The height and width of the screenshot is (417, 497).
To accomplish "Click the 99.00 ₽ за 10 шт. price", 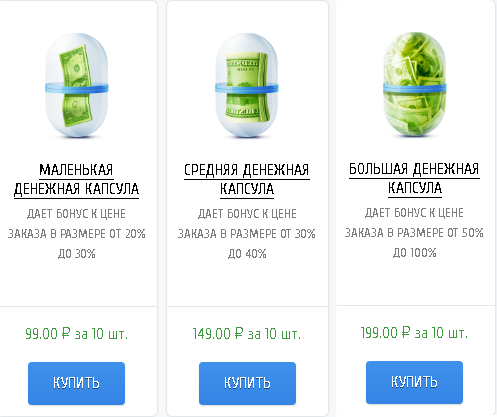I will [76, 334].
